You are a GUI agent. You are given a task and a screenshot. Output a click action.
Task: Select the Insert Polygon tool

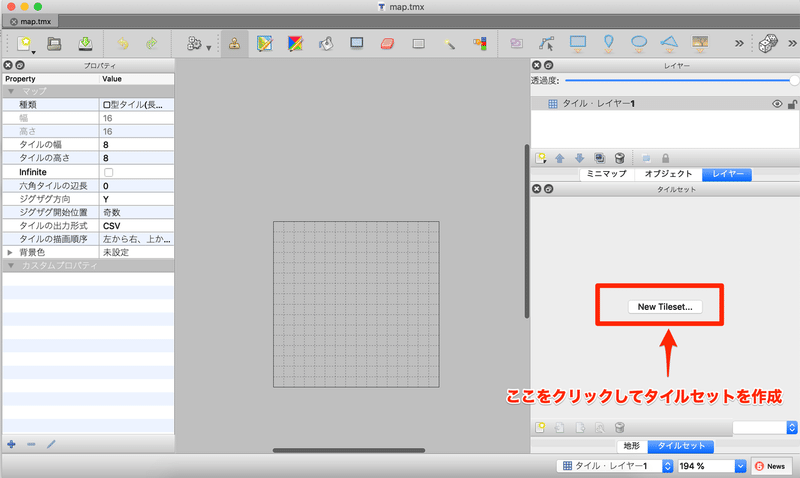(669, 43)
